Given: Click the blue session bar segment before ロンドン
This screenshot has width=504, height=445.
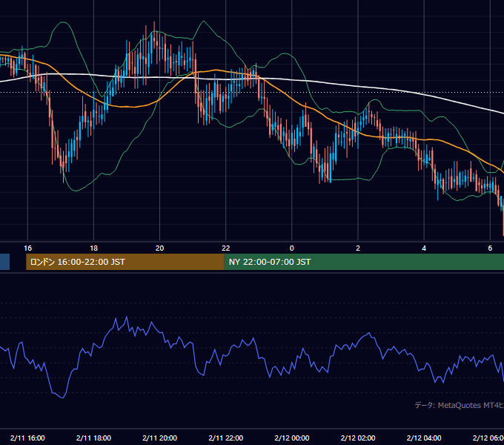Looking at the screenshot, I should click(x=5, y=262).
